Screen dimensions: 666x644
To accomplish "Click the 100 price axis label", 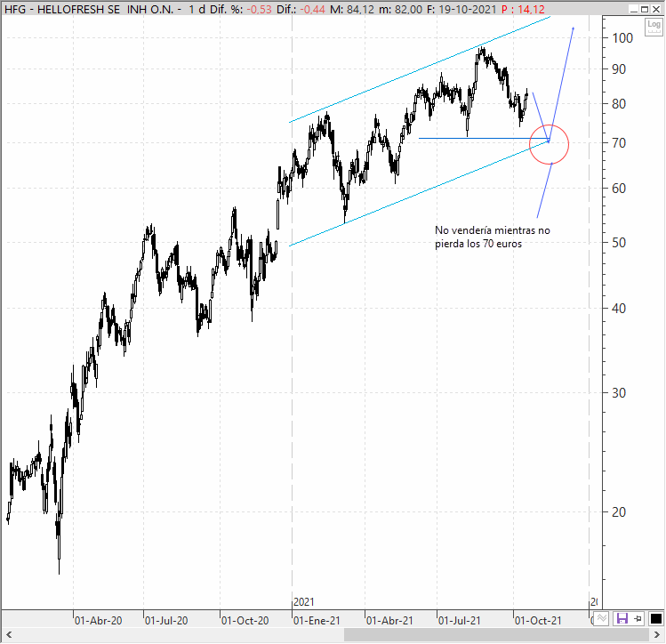I will [622, 38].
